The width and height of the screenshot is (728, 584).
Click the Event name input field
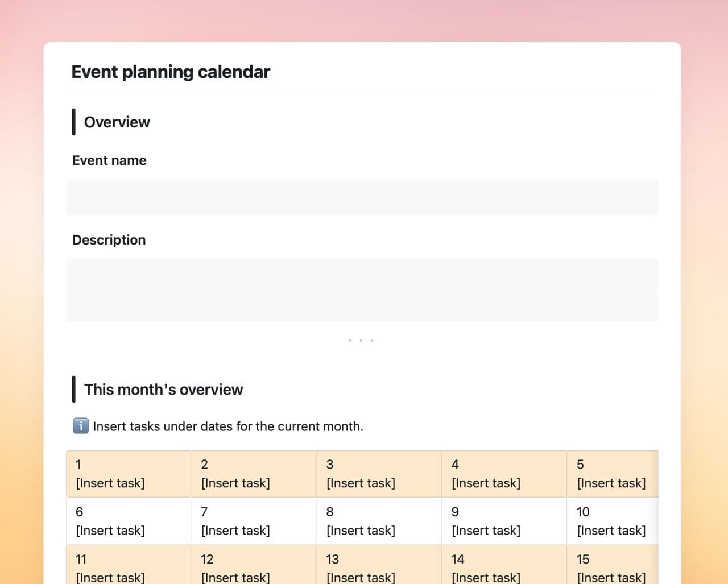click(362, 197)
